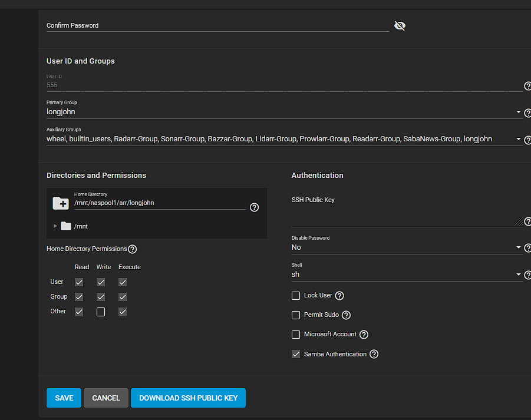Show help for Samba Authentication
Viewport: 531px width, 420px height.
coord(374,355)
